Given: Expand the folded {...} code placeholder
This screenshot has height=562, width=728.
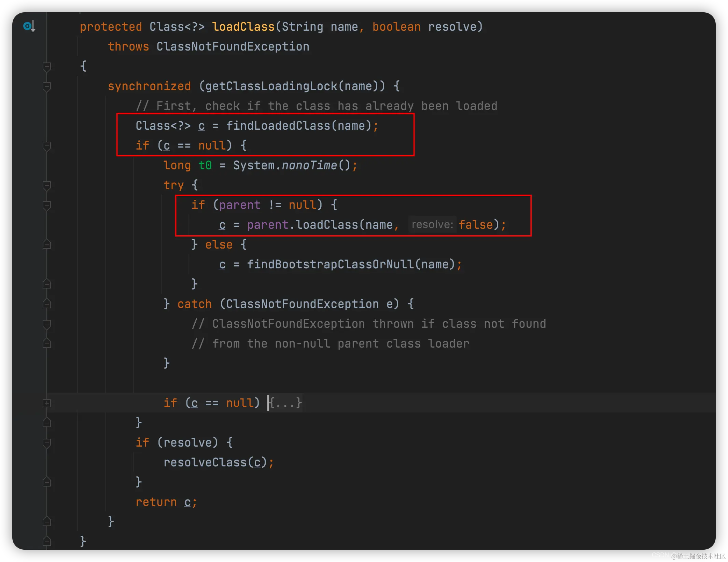Looking at the screenshot, I should pos(285,403).
